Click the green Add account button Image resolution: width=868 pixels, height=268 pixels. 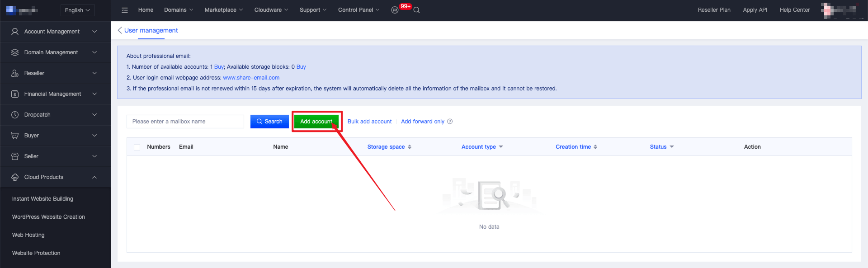[316, 122]
